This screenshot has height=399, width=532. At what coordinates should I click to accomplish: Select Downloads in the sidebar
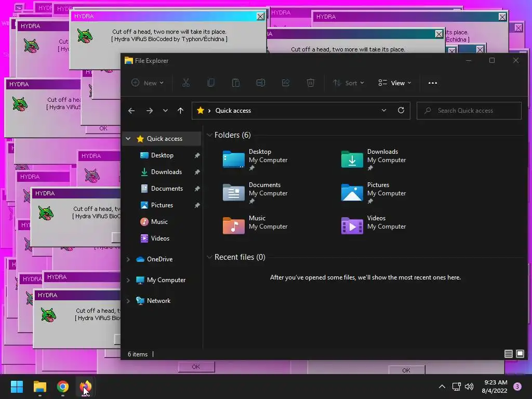(166, 171)
